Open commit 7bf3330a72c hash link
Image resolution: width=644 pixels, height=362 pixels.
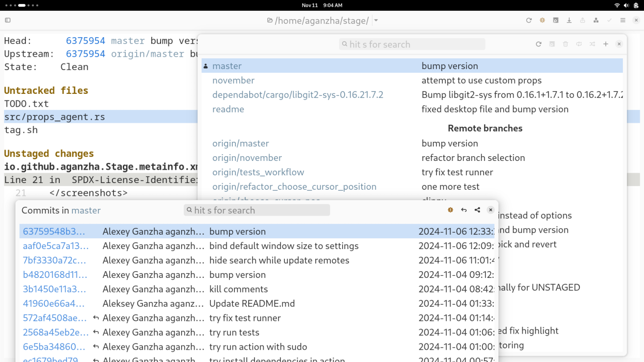[x=55, y=260]
